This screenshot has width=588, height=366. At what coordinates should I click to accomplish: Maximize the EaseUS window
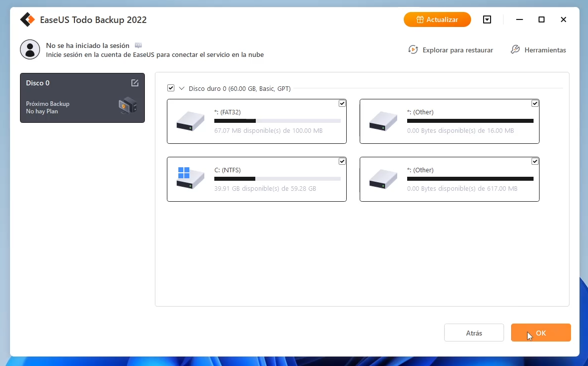click(541, 19)
